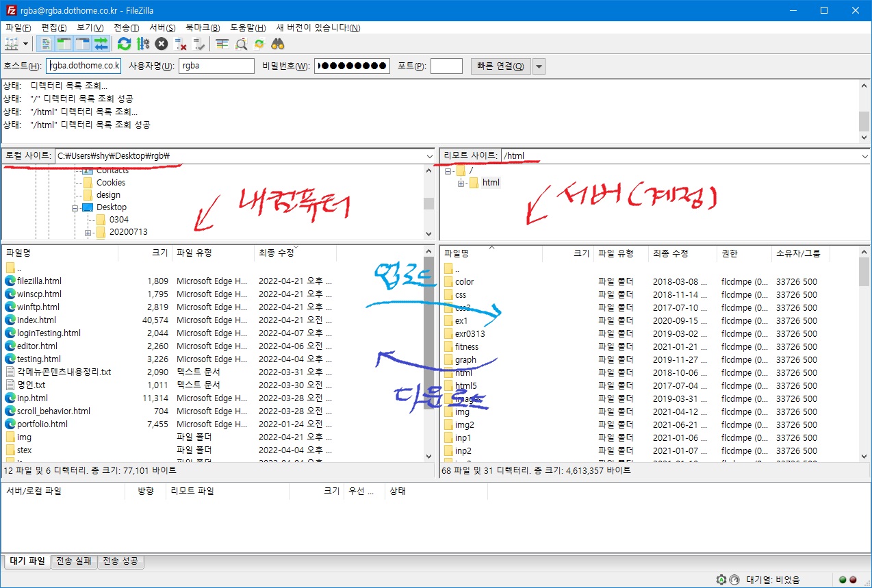Screen dimensions: 872x588
Task: Click the binoculars file search icon
Action: pos(277,44)
